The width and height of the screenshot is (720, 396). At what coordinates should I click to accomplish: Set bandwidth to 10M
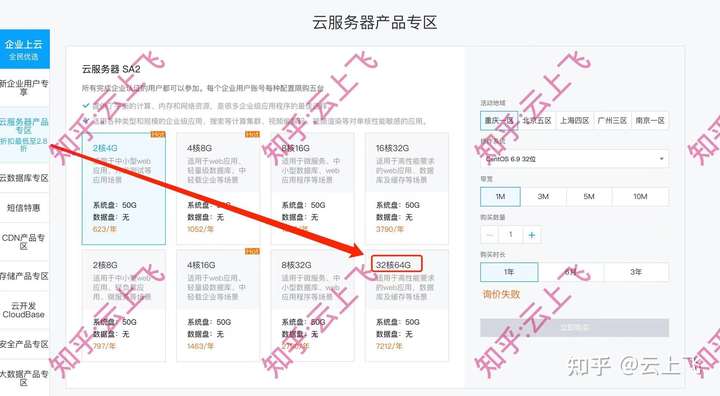(x=640, y=197)
